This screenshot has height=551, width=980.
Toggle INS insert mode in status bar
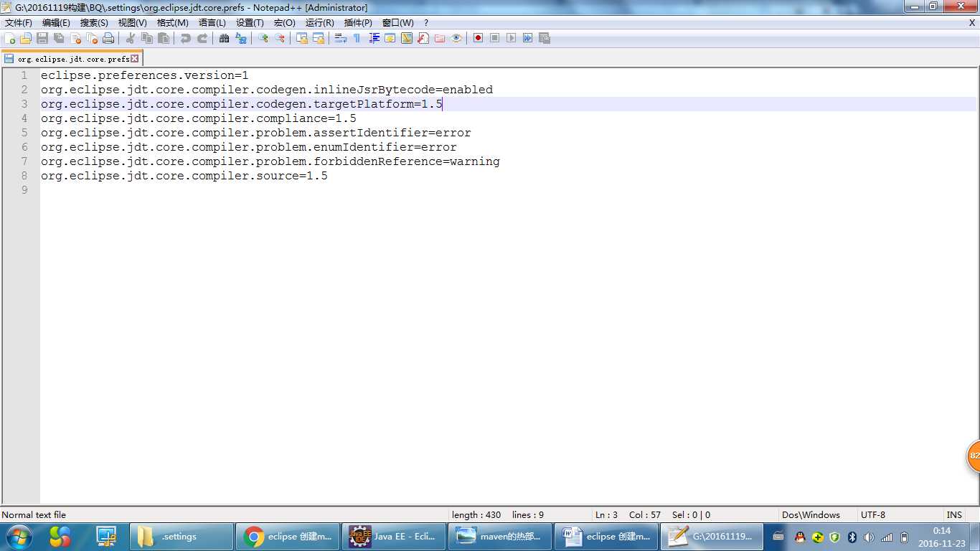[954, 515]
